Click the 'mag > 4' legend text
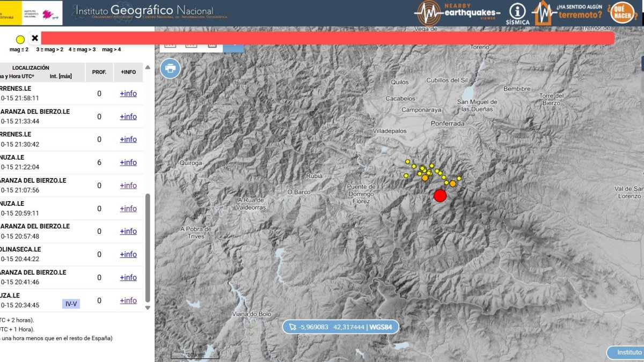The width and height of the screenshot is (644, 362). pos(111,49)
